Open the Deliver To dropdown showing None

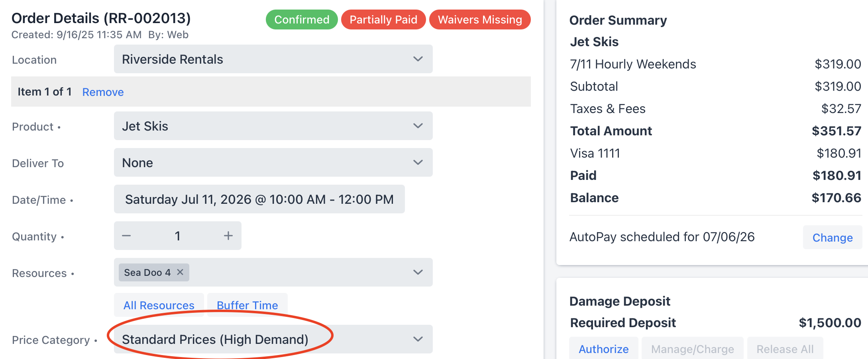tap(273, 162)
